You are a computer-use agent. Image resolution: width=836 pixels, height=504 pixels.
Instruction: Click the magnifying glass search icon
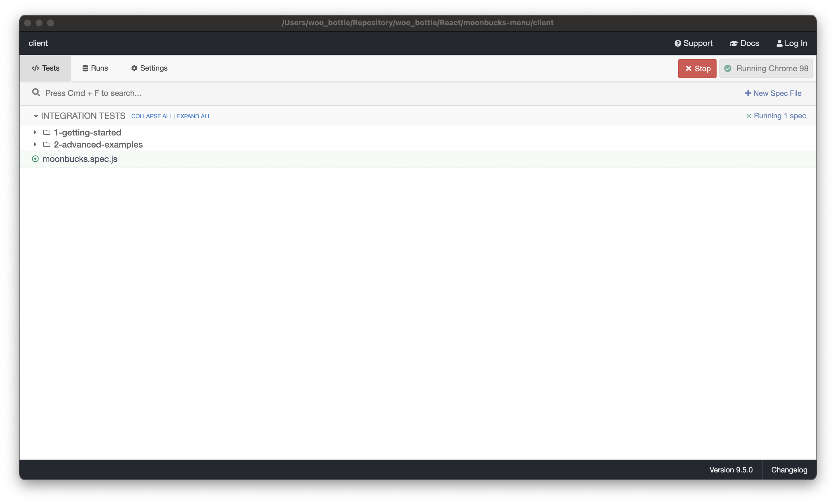pyautogui.click(x=36, y=93)
